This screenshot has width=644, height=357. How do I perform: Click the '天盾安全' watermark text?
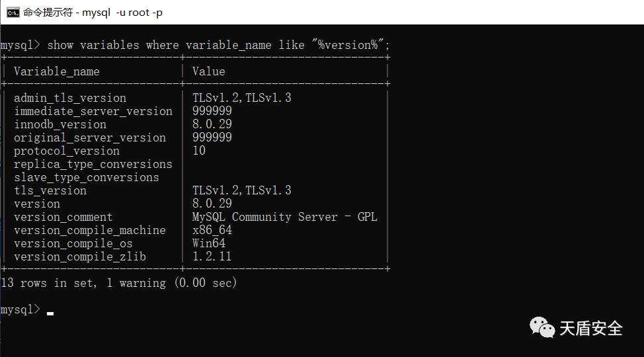[x=591, y=328]
